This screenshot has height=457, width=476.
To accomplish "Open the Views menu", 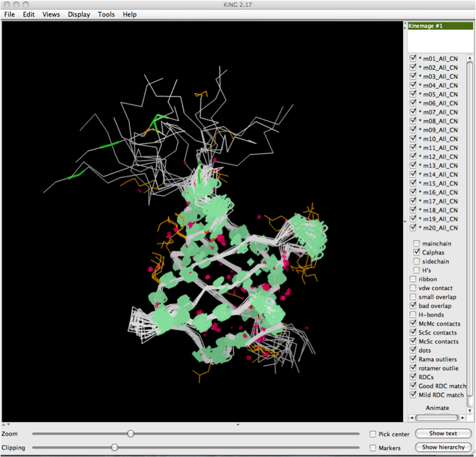I will 51,14.
